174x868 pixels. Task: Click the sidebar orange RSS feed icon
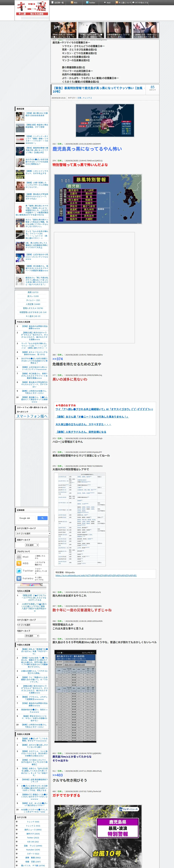19,563
